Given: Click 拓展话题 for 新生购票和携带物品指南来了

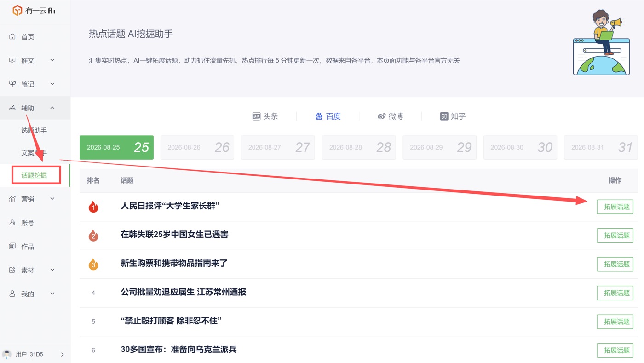Looking at the screenshot, I should pyautogui.click(x=615, y=264).
